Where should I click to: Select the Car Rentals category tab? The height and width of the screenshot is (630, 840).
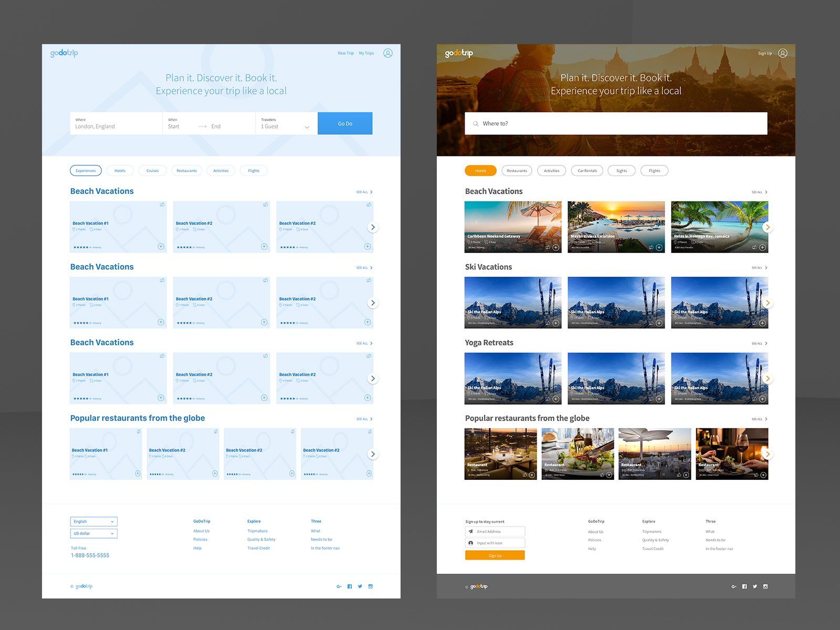coord(587,171)
